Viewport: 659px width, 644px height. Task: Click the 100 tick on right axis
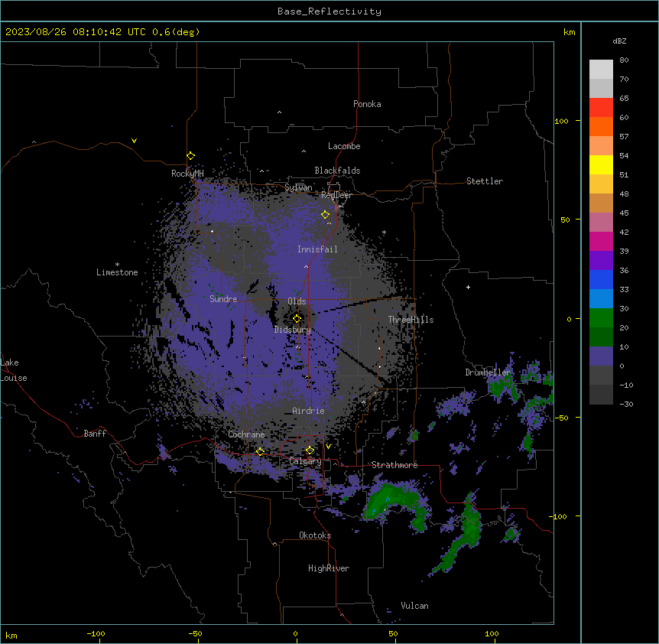[x=561, y=121]
